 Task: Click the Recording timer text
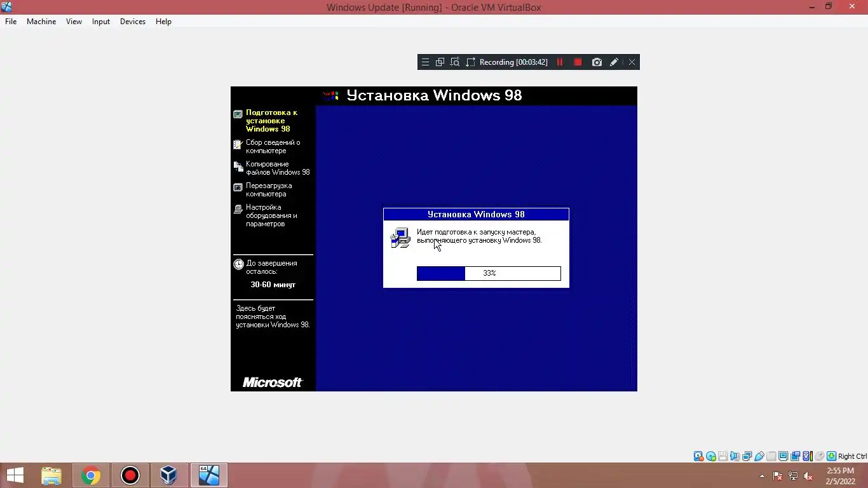[513, 62]
